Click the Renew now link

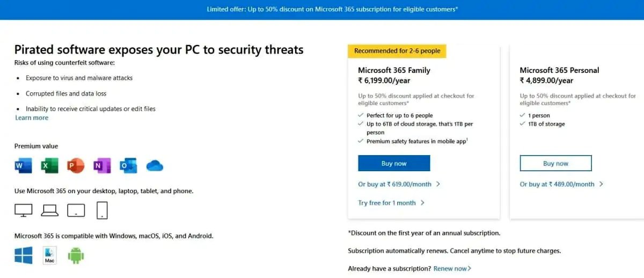click(x=452, y=268)
